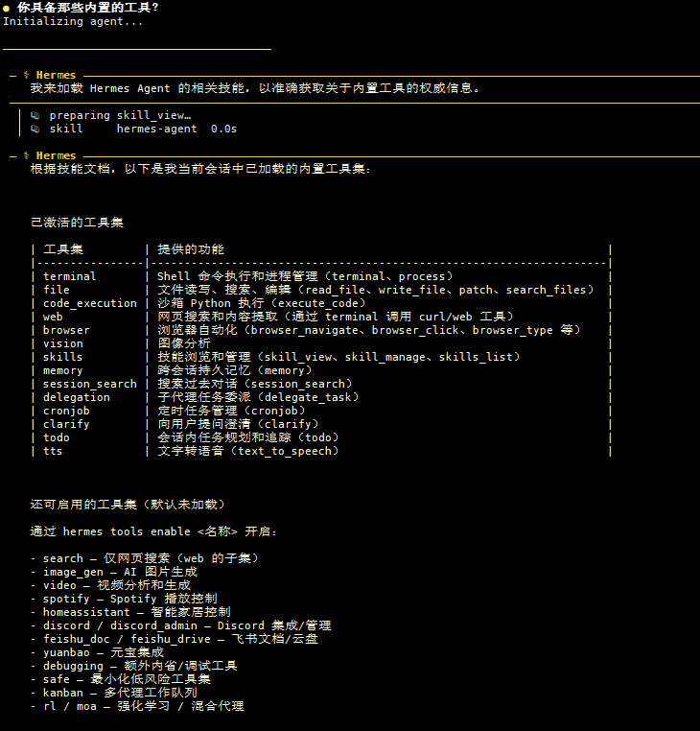Click the icon before first Hermes header

pyautogui.click(x=26, y=75)
